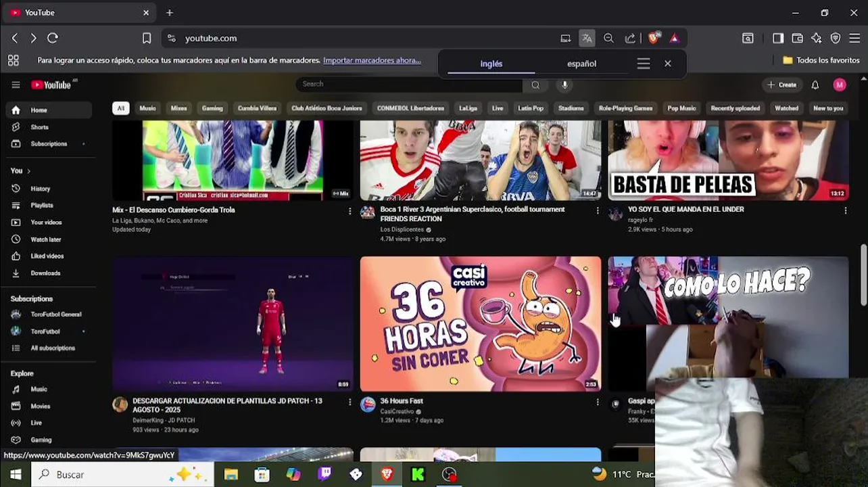Open options for Boca 1 River 3 video

pos(598,211)
